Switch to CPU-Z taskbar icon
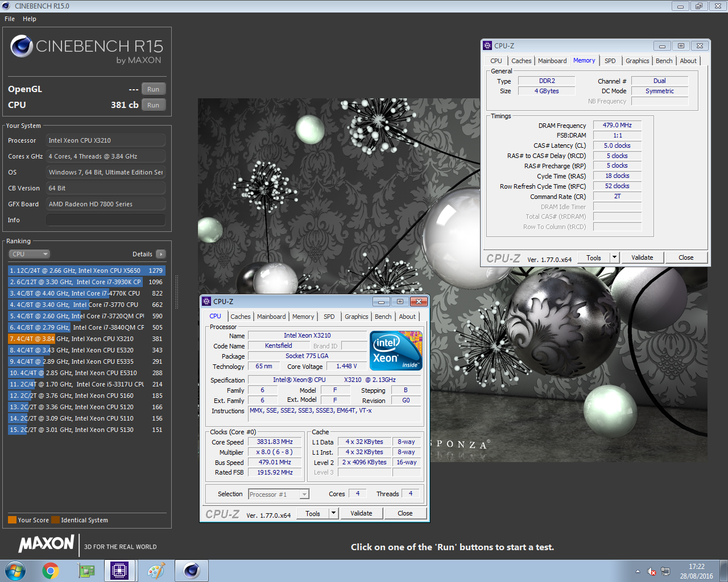728x582 pixels. tap(119, 571)
